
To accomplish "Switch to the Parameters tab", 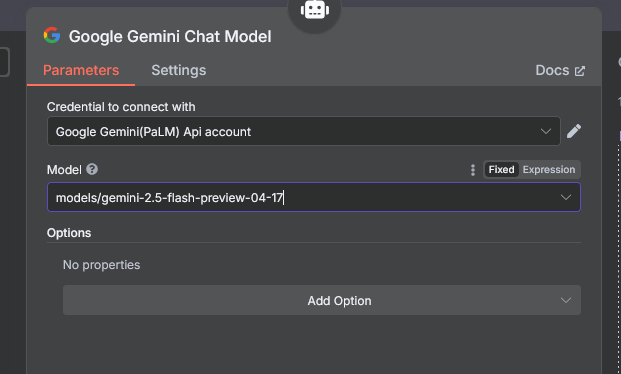I will pyautogui.click(x=81, y=70).
